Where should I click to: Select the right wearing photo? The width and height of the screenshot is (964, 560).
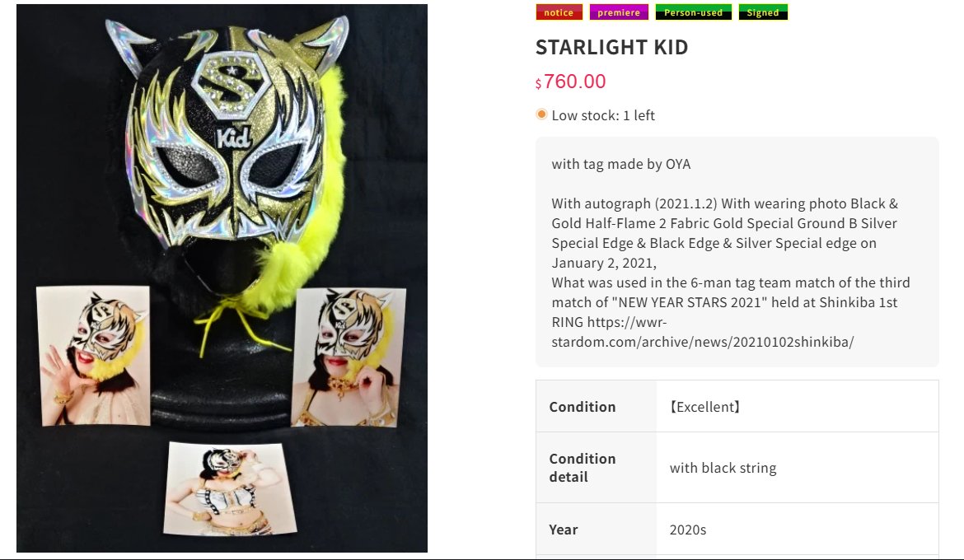pyautogui.click(x=349, y=357)
